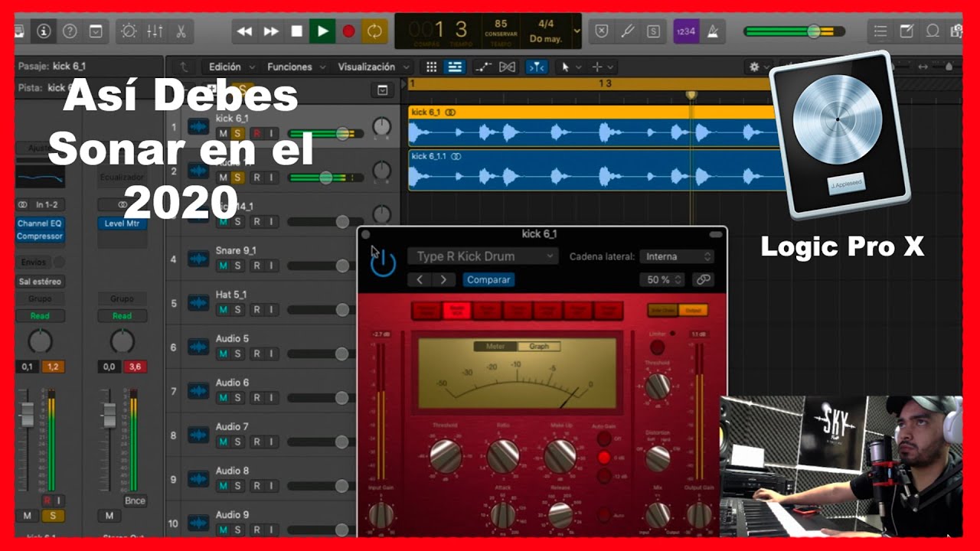Open the Loop Browser icon
The image size is (980, 551).
click(933, 31)
